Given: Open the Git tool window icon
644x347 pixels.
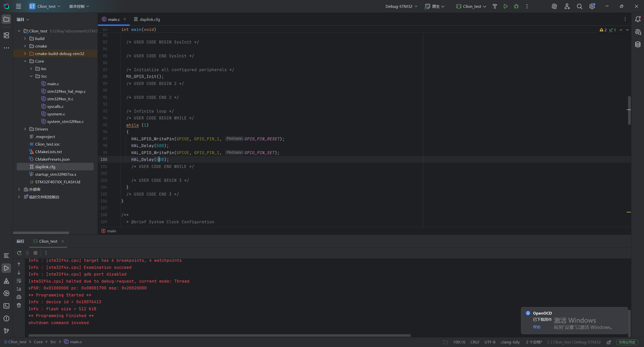Looking at the screenshot, I should pos(6,331).
